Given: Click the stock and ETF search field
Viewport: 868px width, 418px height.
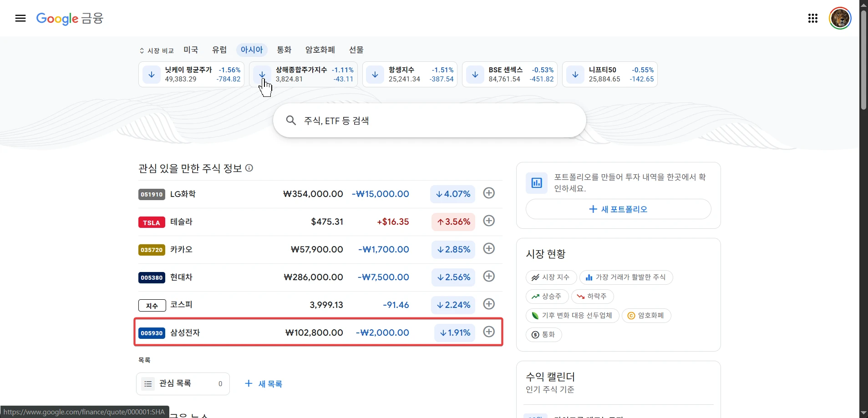Looking at the screenshot, I should pyautogui.click(x=429, y=121).
